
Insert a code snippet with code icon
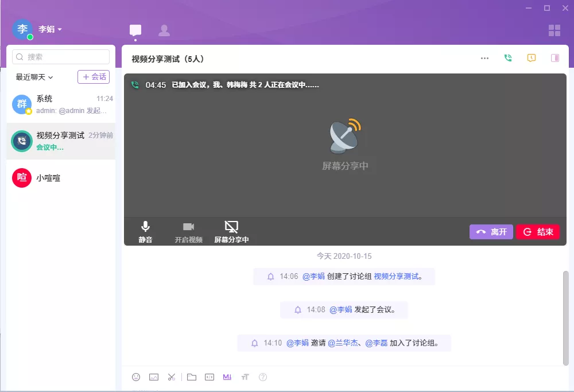click(x=210, y=377)
